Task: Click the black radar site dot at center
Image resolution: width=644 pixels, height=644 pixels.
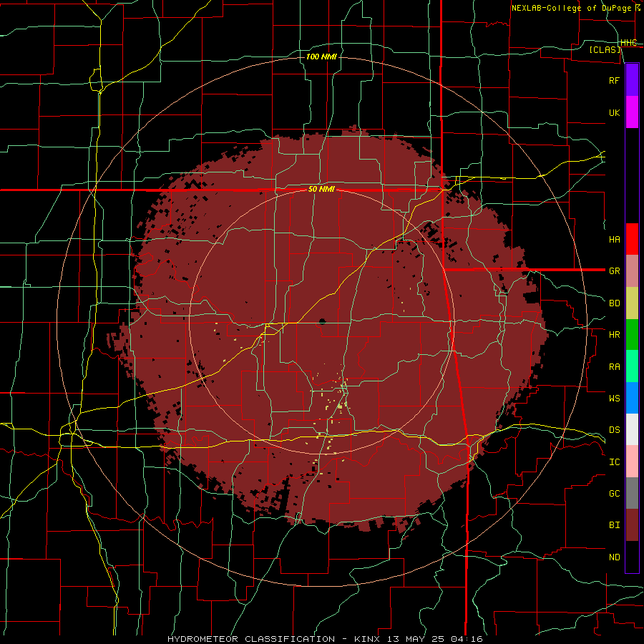Action: (322, 321)
